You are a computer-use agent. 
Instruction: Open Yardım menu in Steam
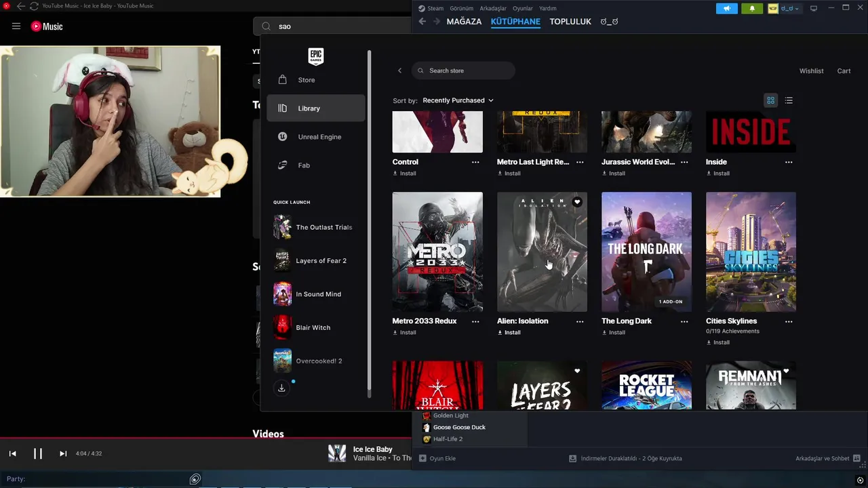[x=547, y=8]
